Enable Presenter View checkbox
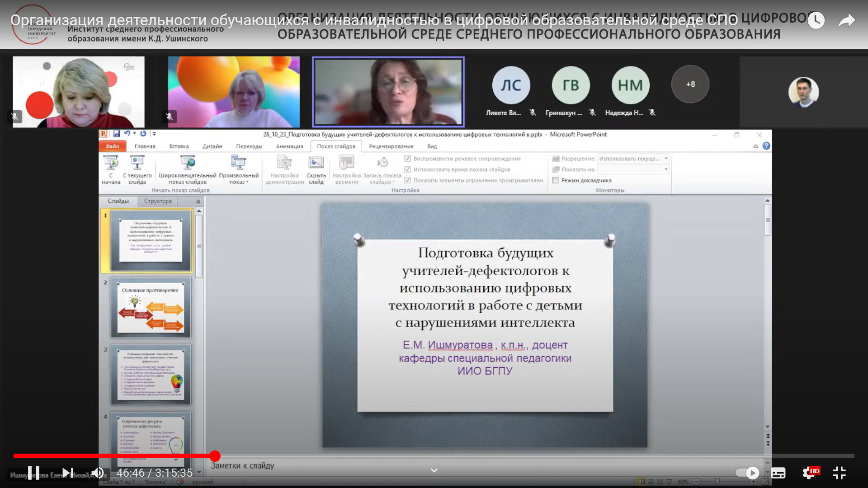The image size is (868, 488). 556,180
